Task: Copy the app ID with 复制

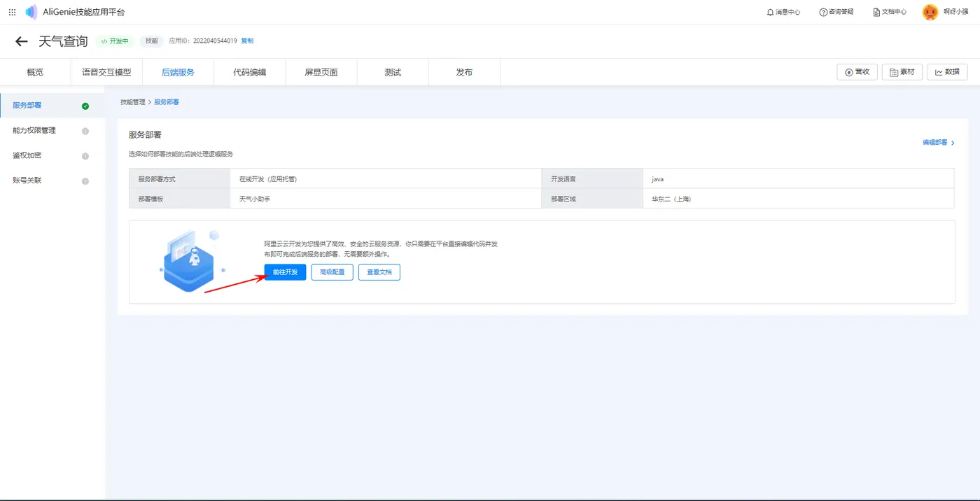Action: 247,41
